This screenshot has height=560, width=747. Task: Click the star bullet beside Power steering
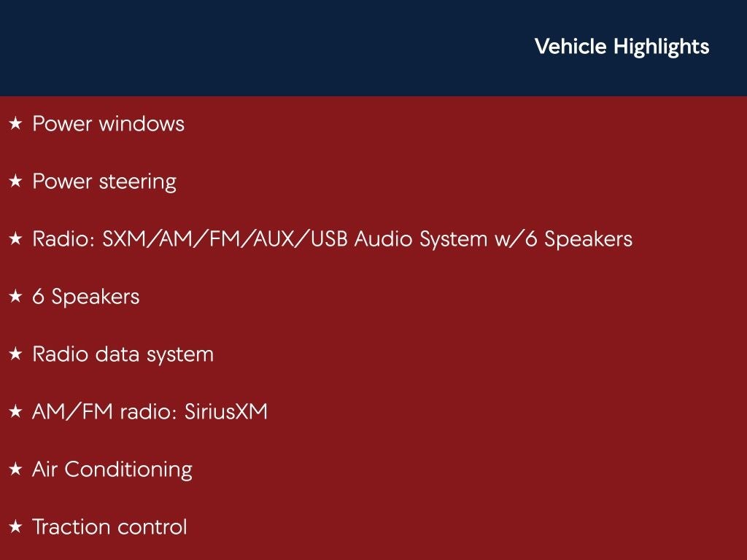[x=15, y=182]
